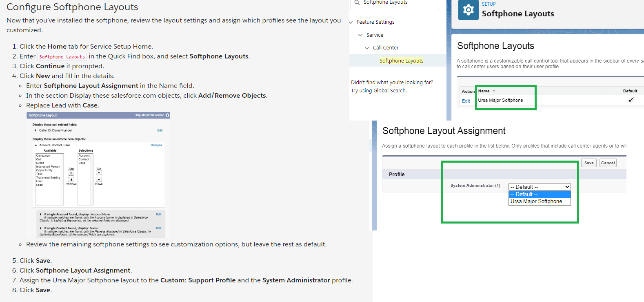Click the help question mark icon in Softphone Layout
Screen dimensions: 644x302
167,115
